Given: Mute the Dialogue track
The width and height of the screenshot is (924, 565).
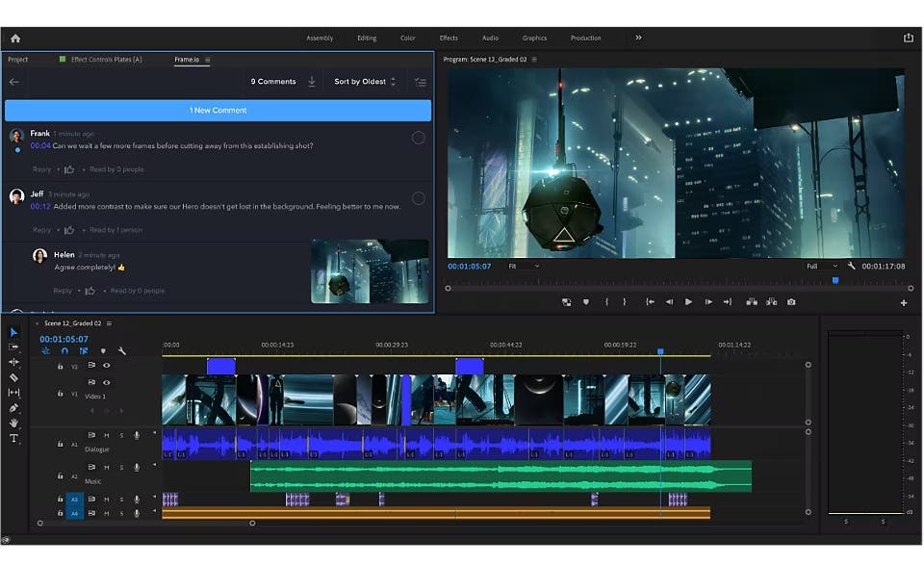Looking at the screenshot, I should pyautogui.click(x=107, y=435).
